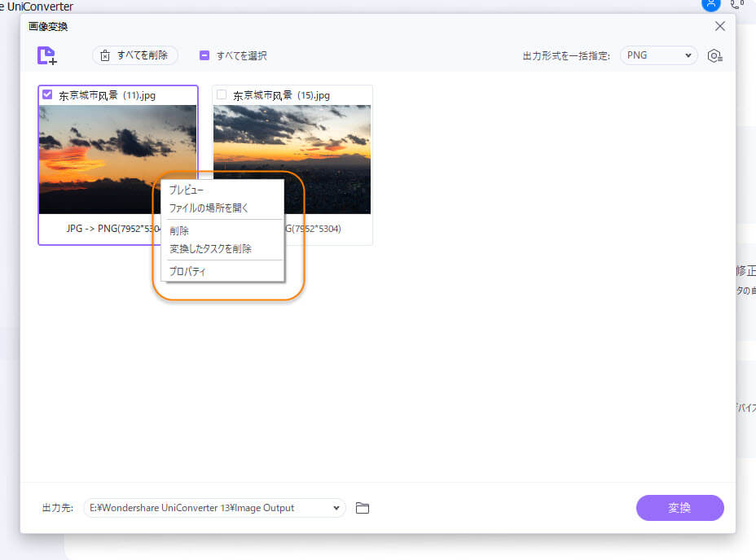Click the trash icon in すべてを削除
The image size is (756, 560).
(x=105, y=56)
